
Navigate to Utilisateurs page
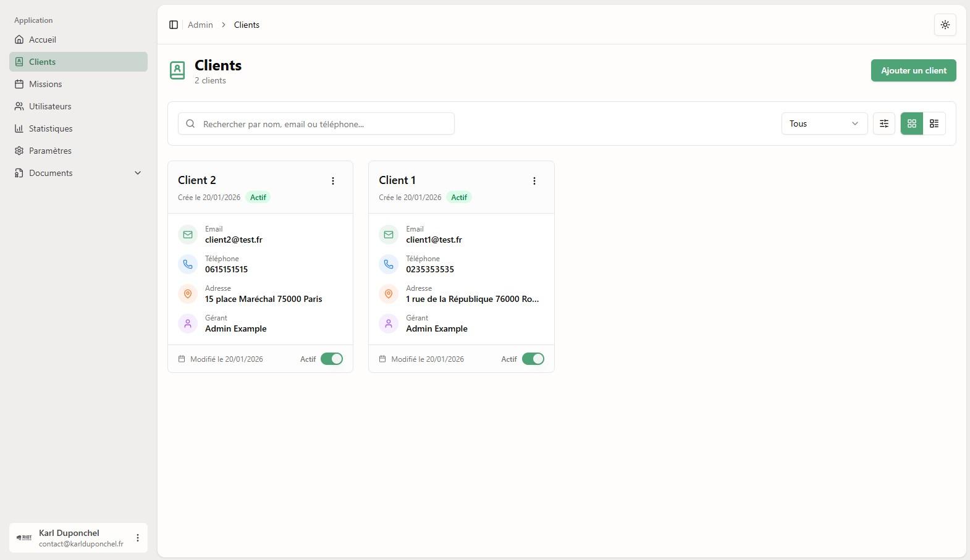coord(50,106)
